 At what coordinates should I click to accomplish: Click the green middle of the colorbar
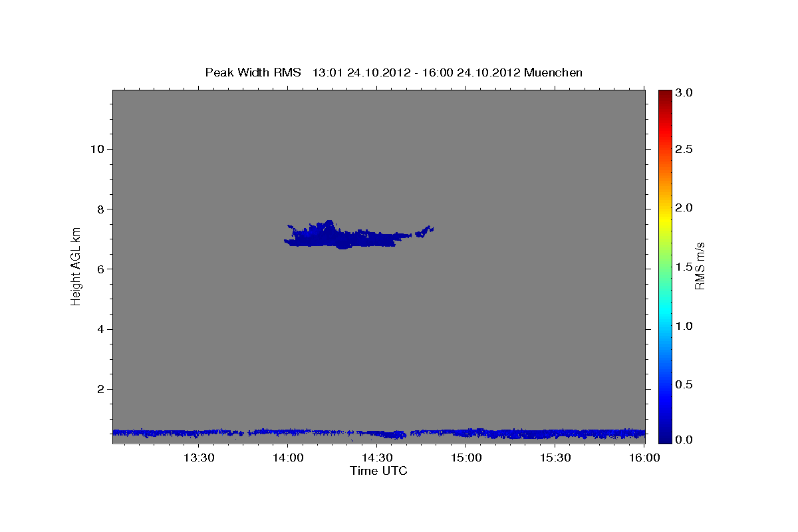pyautogui.click(x=665, y=267)
